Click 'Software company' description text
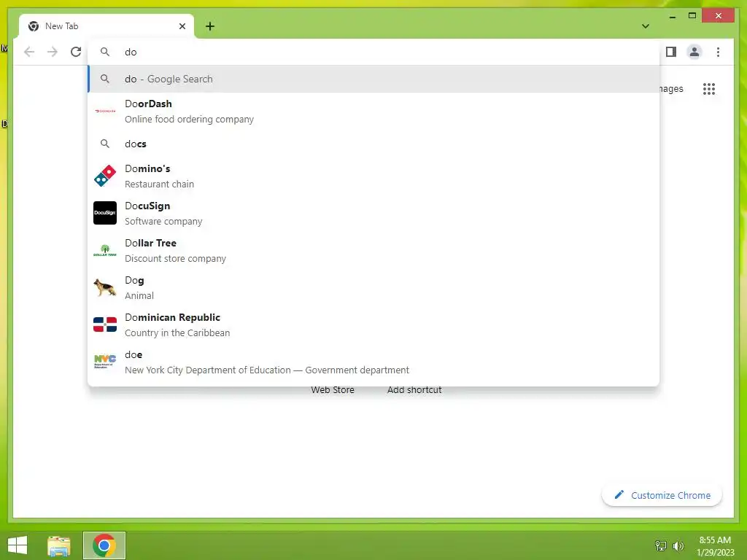Screen dimensions: 747x560 tap(163, 222)
